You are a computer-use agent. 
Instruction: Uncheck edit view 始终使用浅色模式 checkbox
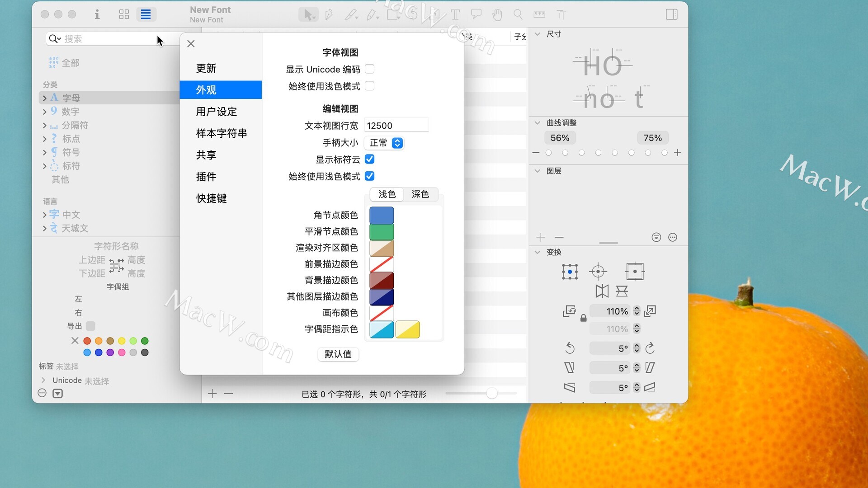point(369,176)
